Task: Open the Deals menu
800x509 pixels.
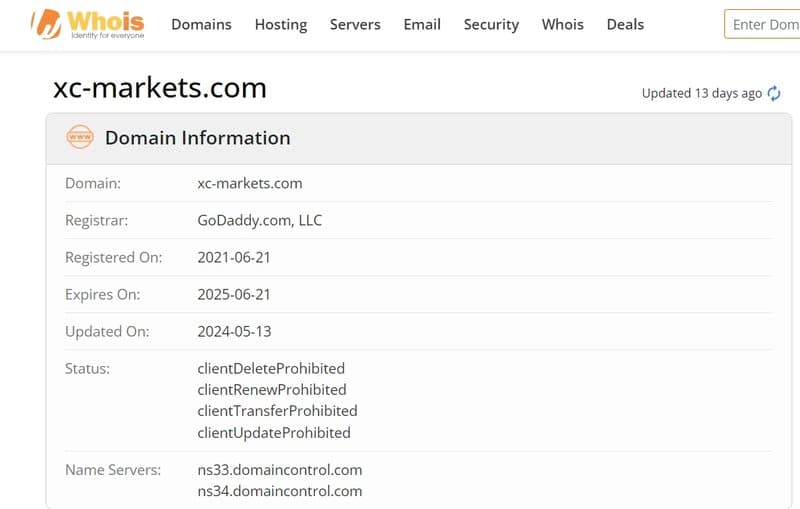Action: coord(625,24)
